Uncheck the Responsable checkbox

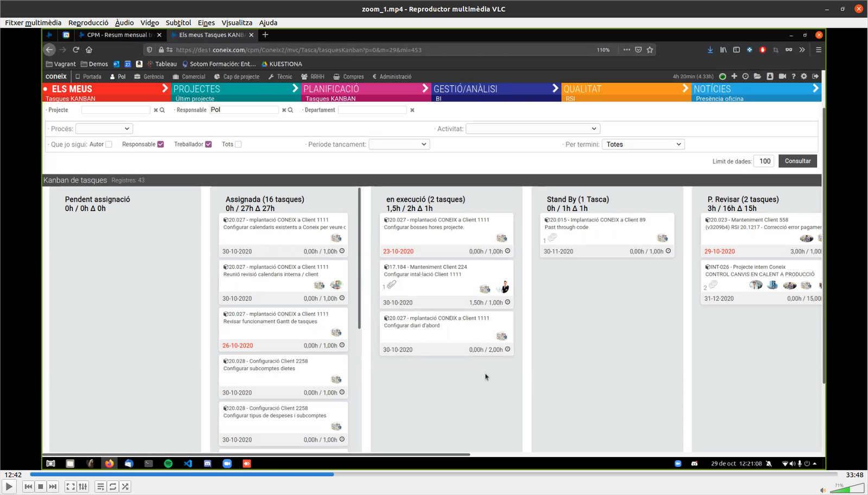161,144
